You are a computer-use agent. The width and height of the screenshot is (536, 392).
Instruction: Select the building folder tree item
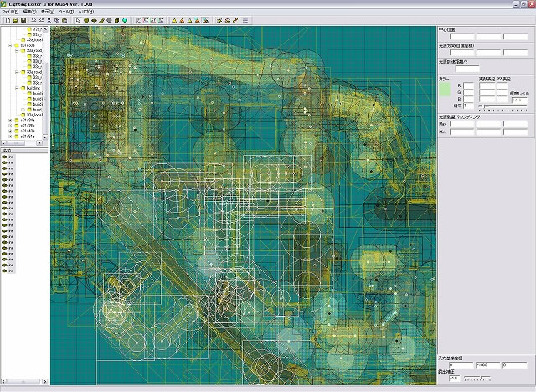(x=33, y=87)
